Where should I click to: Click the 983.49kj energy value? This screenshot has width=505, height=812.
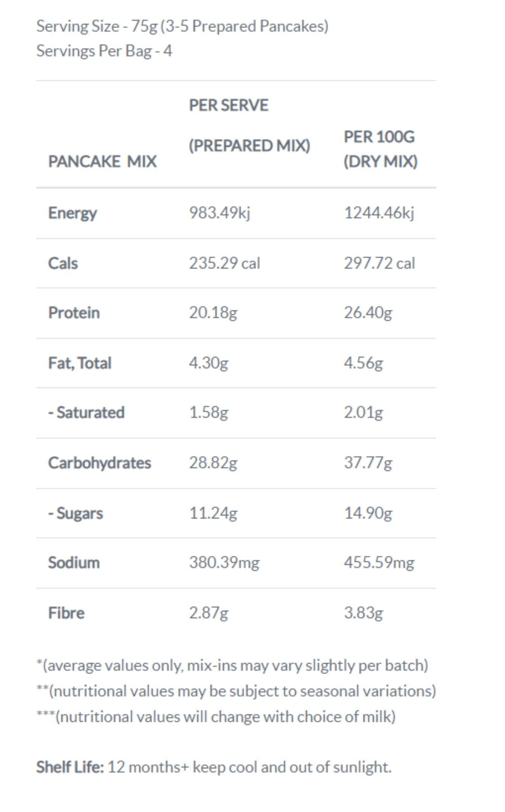(219, 212)
